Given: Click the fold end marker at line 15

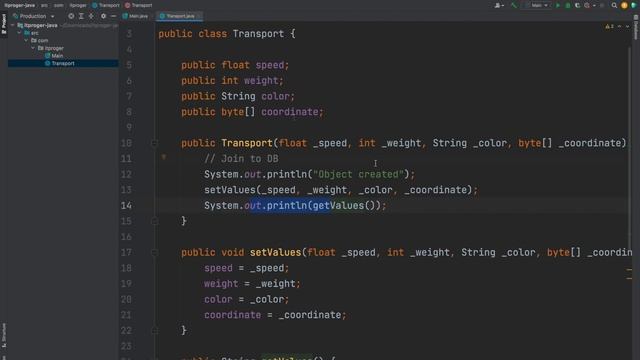Looking at the screenshot, I should (x=154, y=221).
